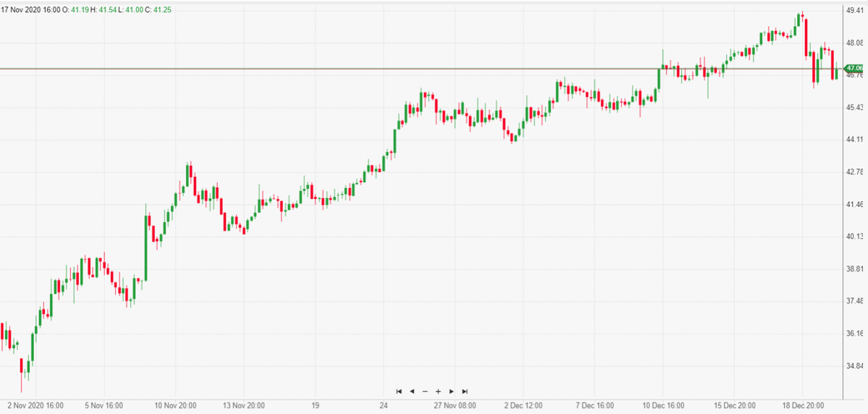This screenshot has width=868, height=414.
Task: Jump to the first chart bar
Action: tap(399, 392)
